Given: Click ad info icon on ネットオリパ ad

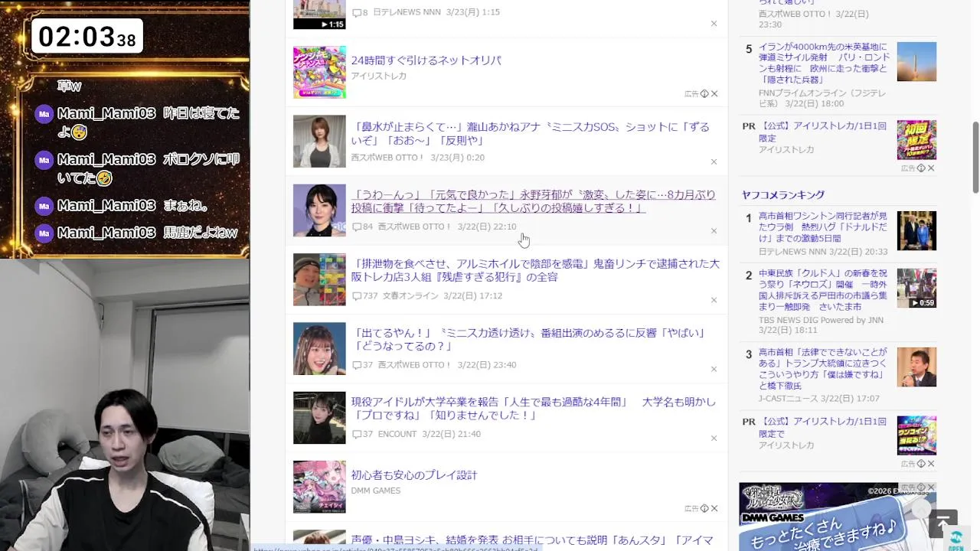Looking at the screenshot, I should pyautogui.click(x=704, y=93).
